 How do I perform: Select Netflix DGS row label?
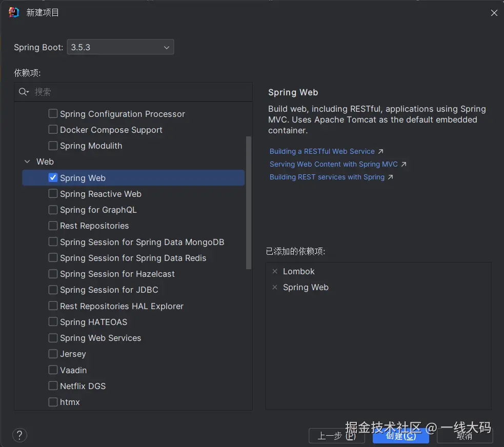(83, 386)
